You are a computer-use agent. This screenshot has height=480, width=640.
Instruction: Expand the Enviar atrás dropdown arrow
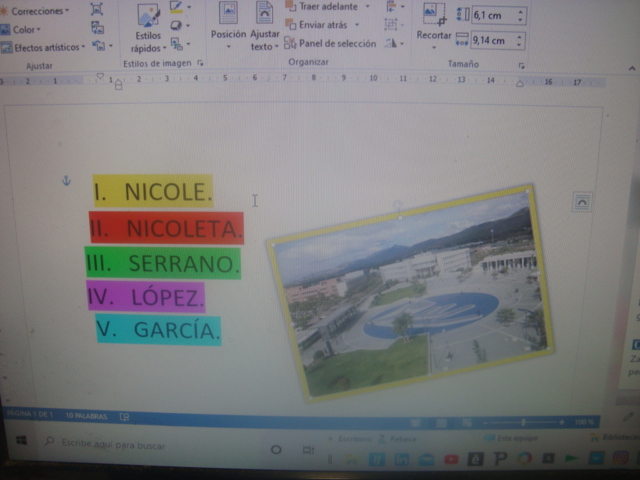pos(357,25)
